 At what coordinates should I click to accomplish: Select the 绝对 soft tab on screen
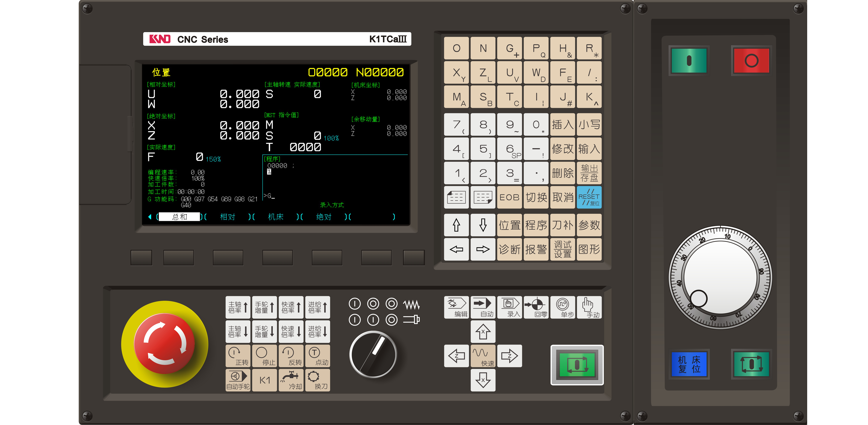[324, 217]
